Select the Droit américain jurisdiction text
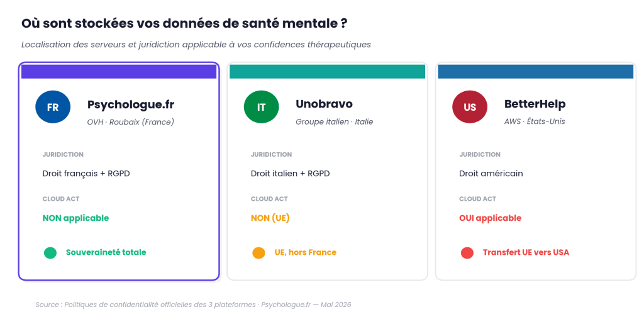644x314 pixels. point(491,174)
